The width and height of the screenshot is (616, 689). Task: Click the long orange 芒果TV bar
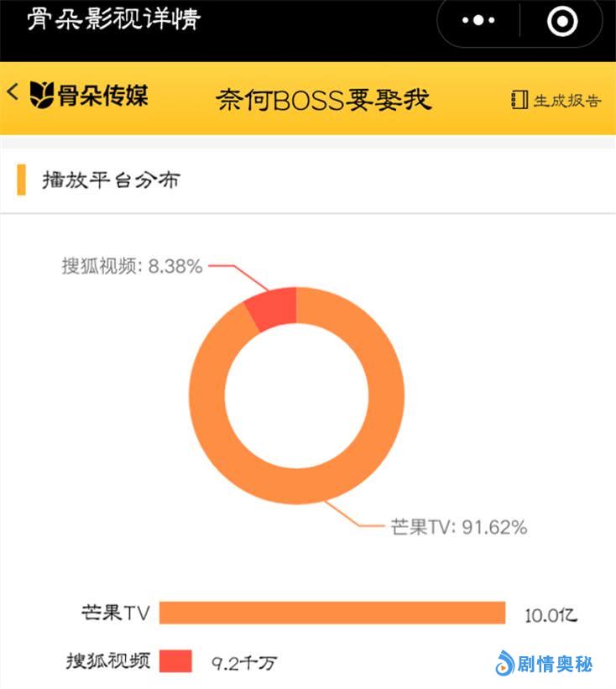pos(331,613)
